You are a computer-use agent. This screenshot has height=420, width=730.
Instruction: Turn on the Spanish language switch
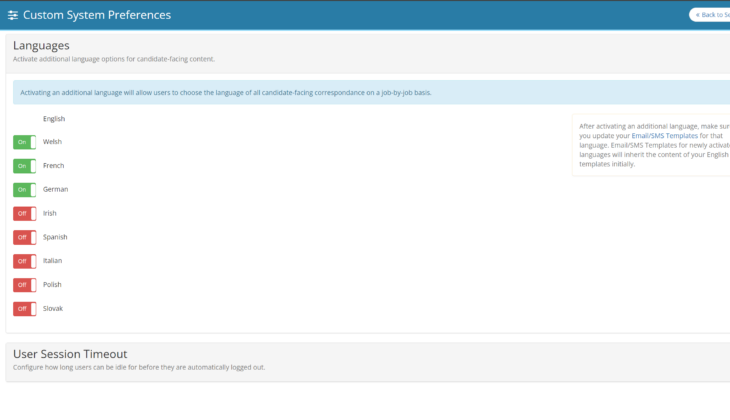(x=24, y=238)
